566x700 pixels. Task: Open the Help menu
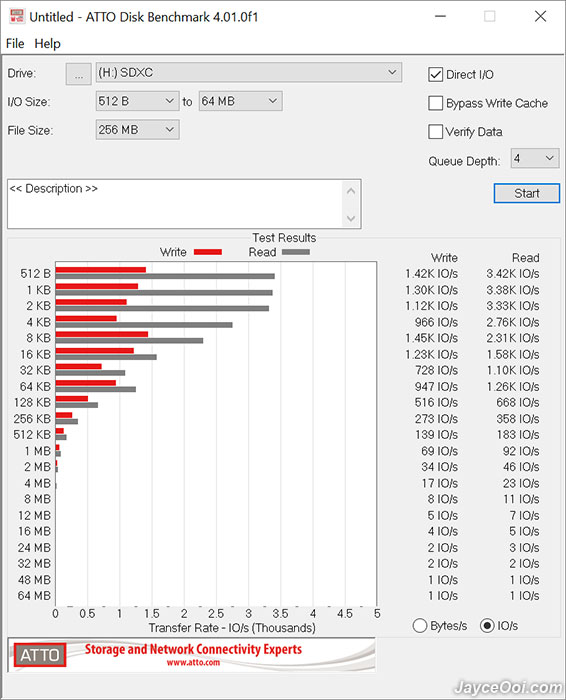point(47,44)
